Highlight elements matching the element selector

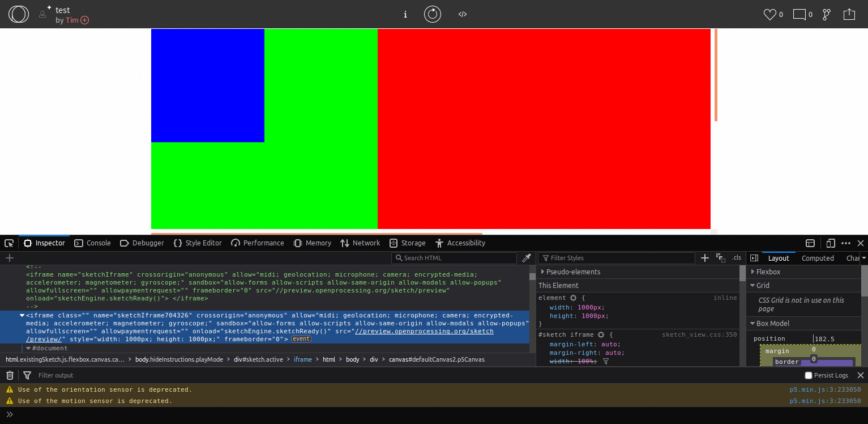coord(573,298)
